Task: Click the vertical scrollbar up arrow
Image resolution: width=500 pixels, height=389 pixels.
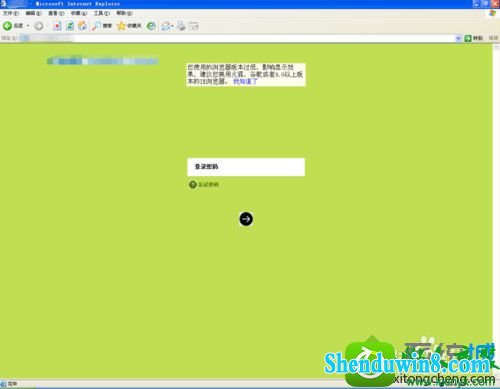Action: pyautogui.click(x=496, y=47)
